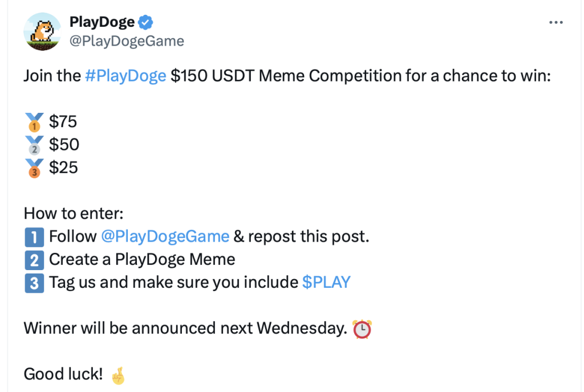This screenshot has height=392, width=584.
Task: Click the blue number 3 keycap icon
Action: [x=34, y=283]
